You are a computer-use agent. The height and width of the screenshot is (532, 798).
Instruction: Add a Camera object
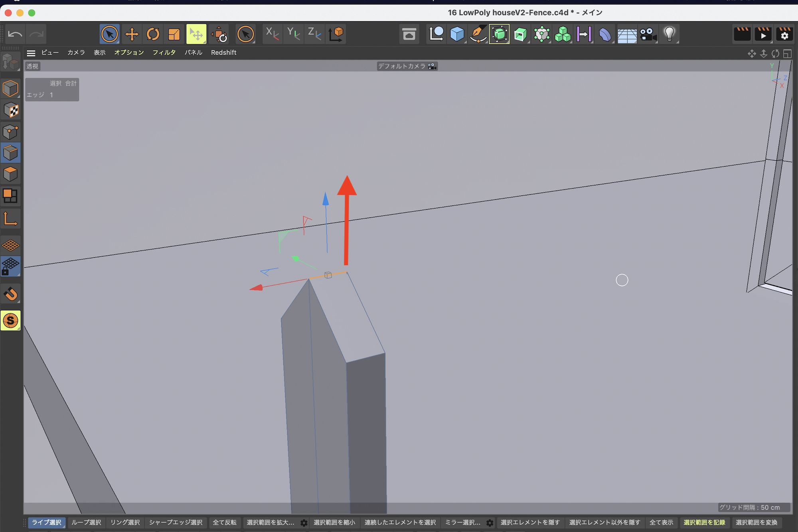pyautogui.click(x=648, y=34)
